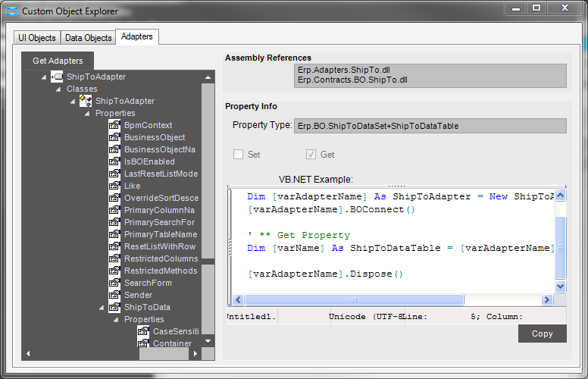
Task: Click code editor scroll right arrow
Action: pyautogui.click(x=547, y=299)
